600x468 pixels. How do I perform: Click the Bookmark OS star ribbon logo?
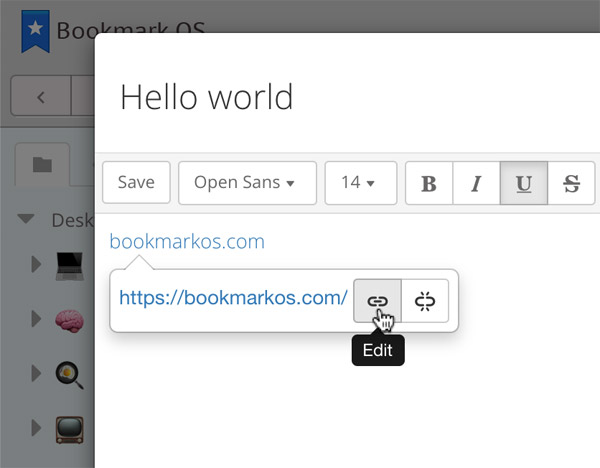click(35, 31)
